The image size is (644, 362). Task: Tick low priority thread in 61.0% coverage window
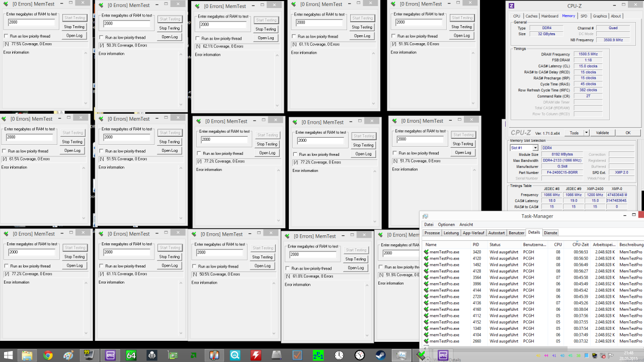coord(288,268)
